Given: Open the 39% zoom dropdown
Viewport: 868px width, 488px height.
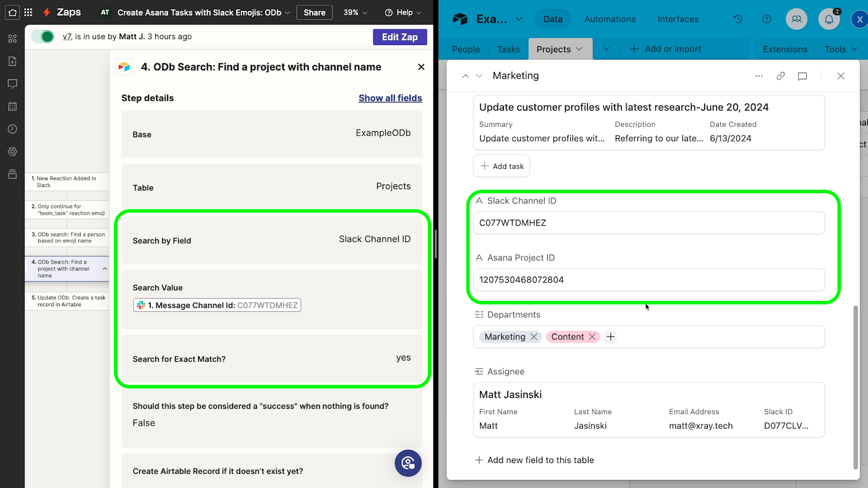Looking at the screenshot, I should coord(355,12).
